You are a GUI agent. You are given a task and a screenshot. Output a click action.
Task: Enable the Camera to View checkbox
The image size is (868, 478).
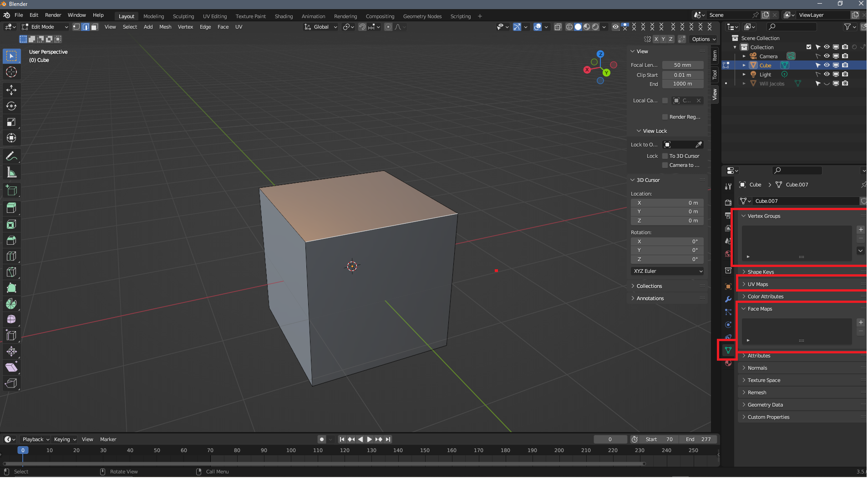click(x=665, y=165)
